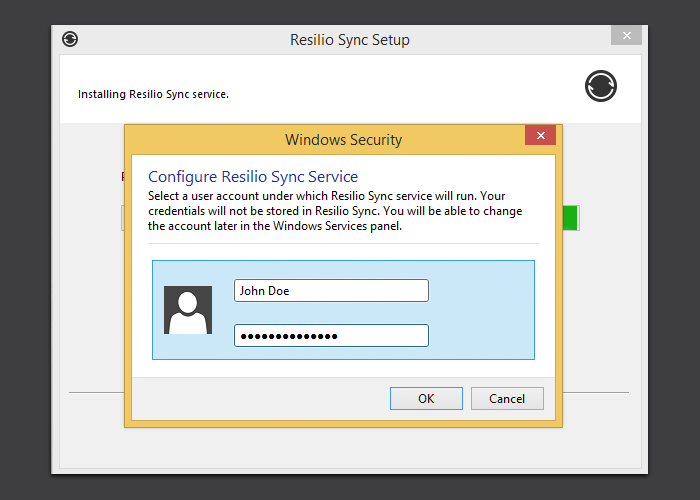Click OK in Windows Security dialog
This screenshot has width=700, height=500.
pyautogui.click(x=426, y=398)
